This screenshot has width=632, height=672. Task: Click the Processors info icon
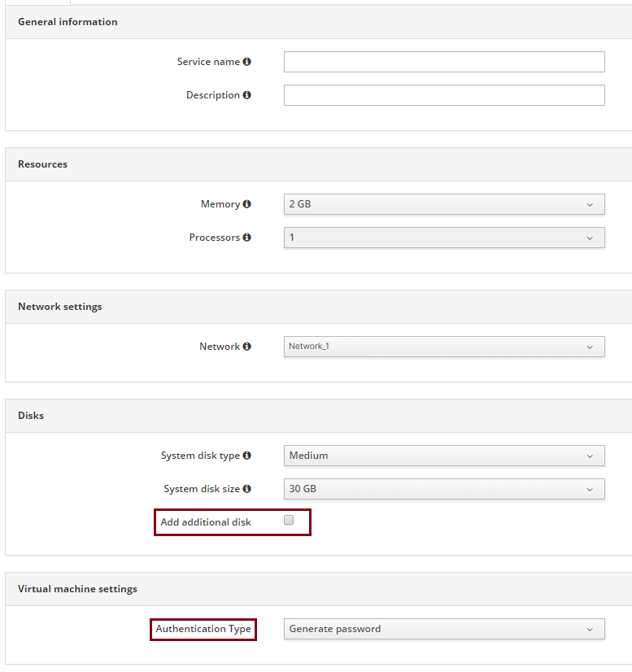(x=246, y=238)
